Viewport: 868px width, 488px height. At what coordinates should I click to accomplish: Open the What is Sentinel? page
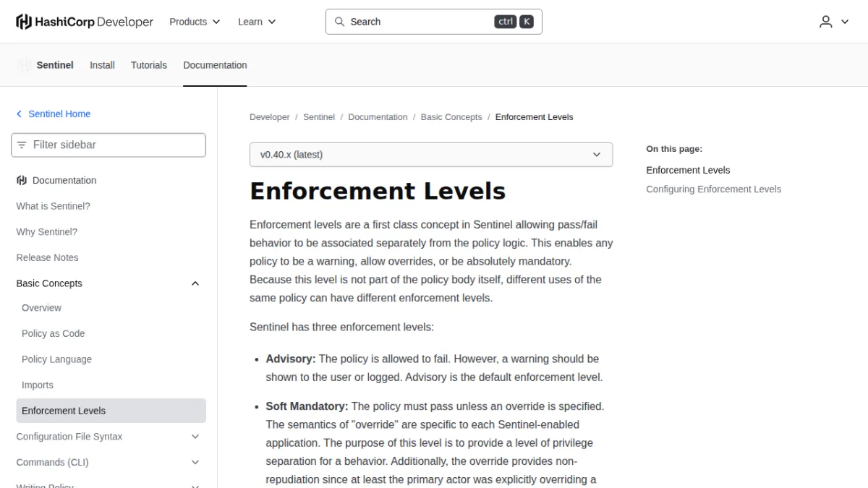tap(54, 206)
